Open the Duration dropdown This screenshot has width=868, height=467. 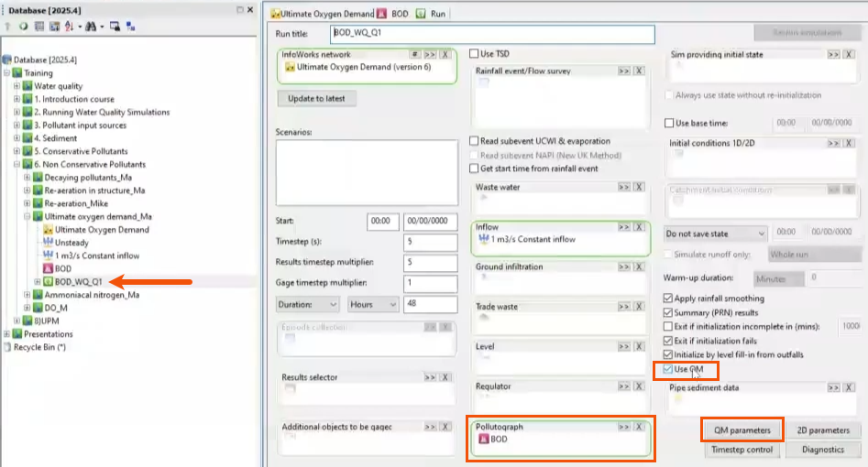(x=307, y=304)
